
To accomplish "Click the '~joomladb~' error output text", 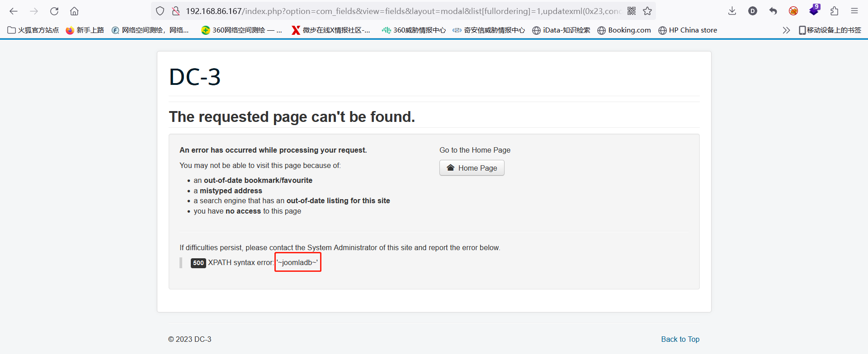I will click(297, 262).
